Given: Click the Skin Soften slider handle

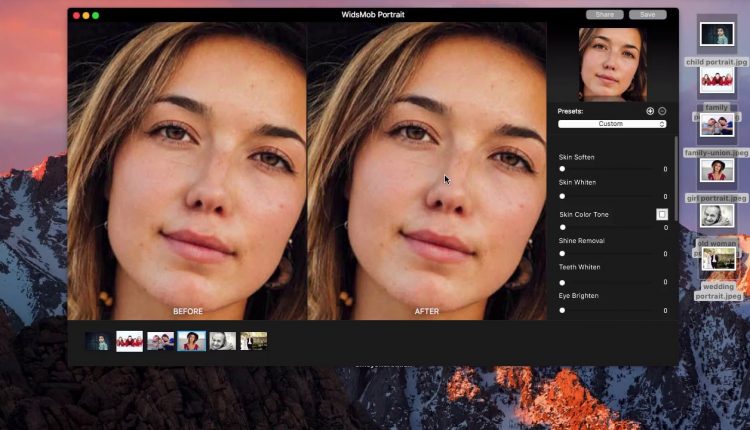Looking at the screenshot, I should pos(562,169).
